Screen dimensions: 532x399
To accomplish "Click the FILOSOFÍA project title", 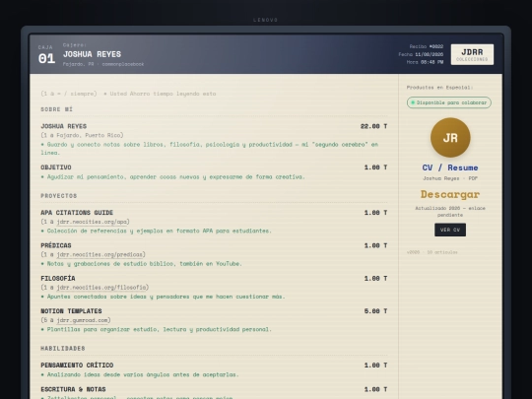I will coord(58,278).
